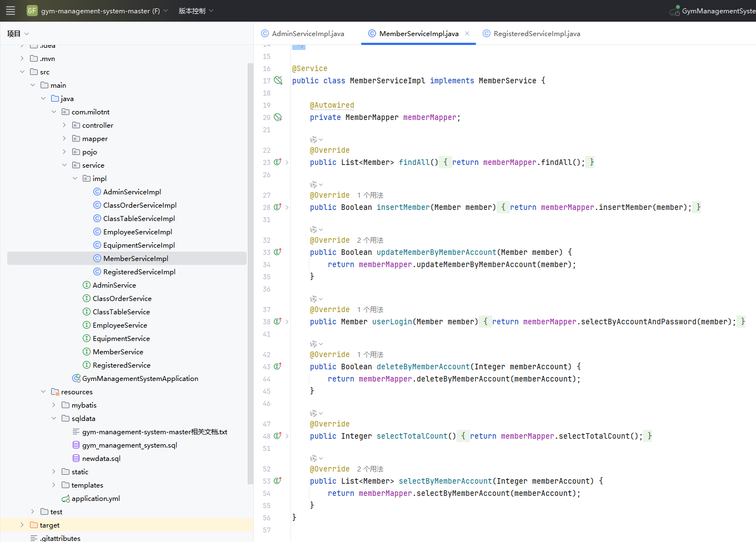The width and height of the screenshot is (756, 542).
Task: Open AI inlay hint above userLogin method
Action: point(316,299)
